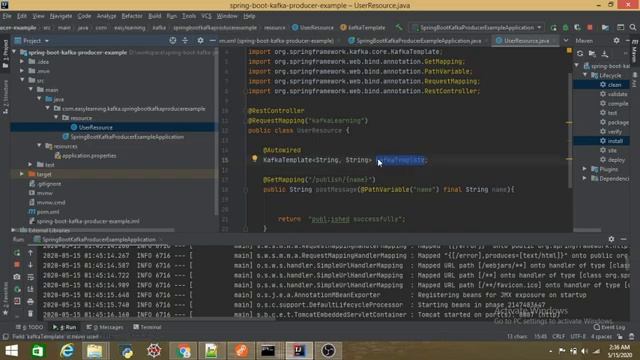Open the Refactor menu
The image size is (640, 360).
pyautogui.click(x=132, y=16)
